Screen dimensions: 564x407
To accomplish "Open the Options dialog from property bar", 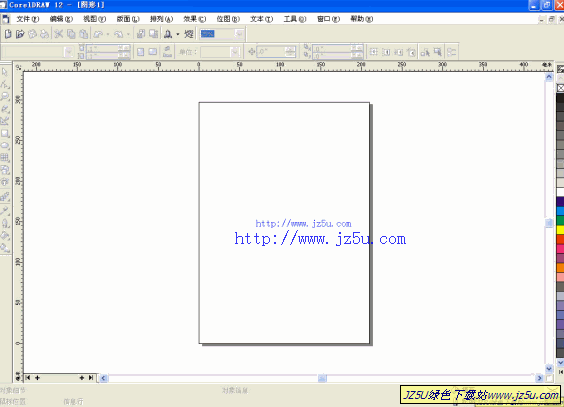I will pos(452,52).
